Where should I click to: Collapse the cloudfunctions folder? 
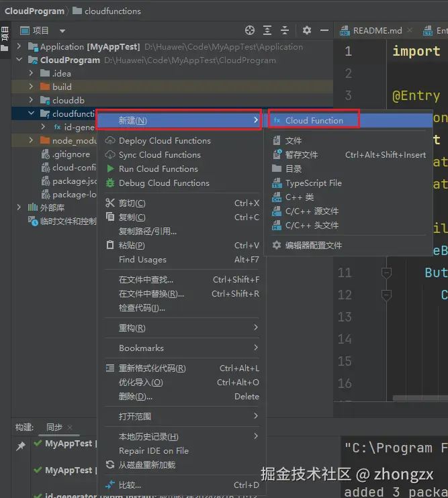[x=31, y=113]
